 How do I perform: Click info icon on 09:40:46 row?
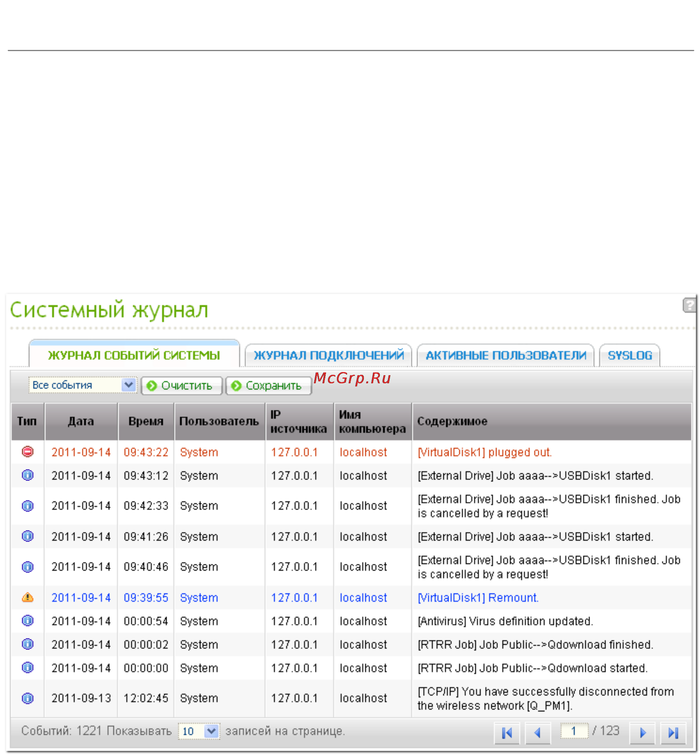28,567
